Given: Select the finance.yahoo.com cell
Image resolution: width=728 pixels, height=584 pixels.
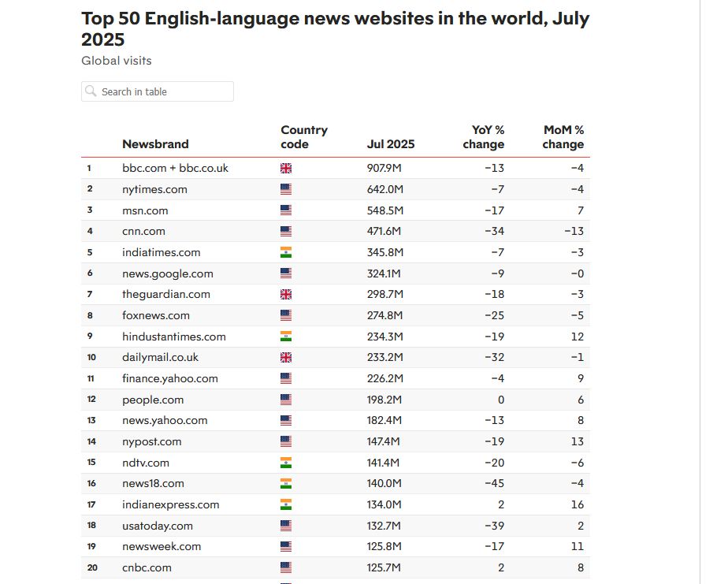Looking at the screenshot, I should point(170,378).
